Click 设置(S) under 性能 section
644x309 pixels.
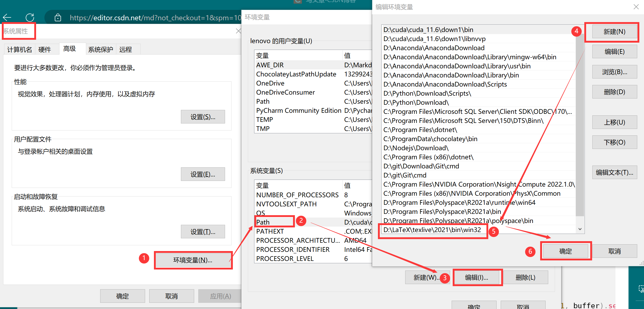point(203,117)
